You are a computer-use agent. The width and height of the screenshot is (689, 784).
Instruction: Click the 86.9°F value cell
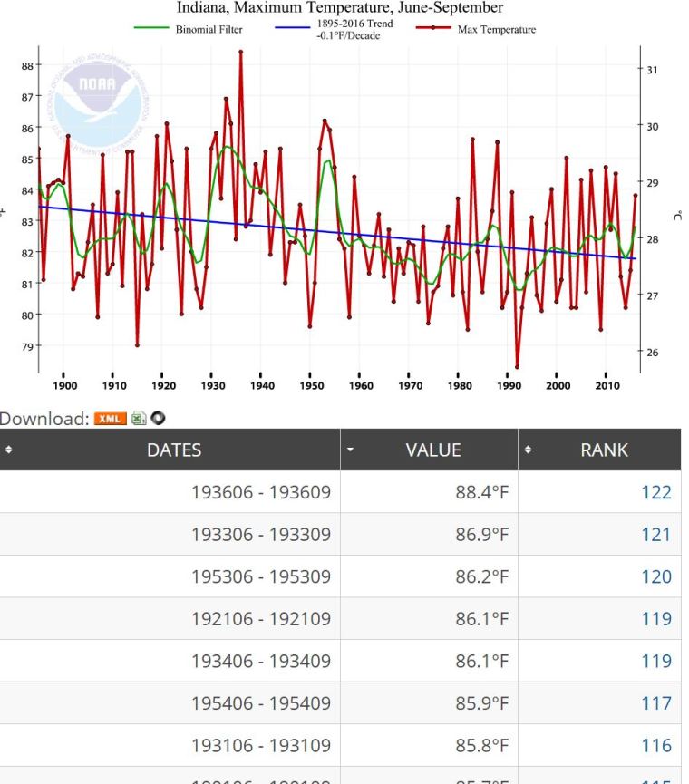point(482,535)
